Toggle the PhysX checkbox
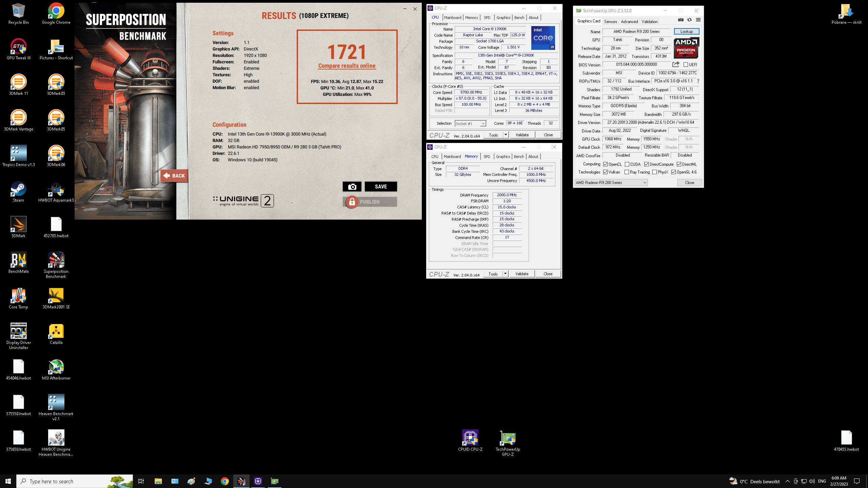 (x=654, y=172)
